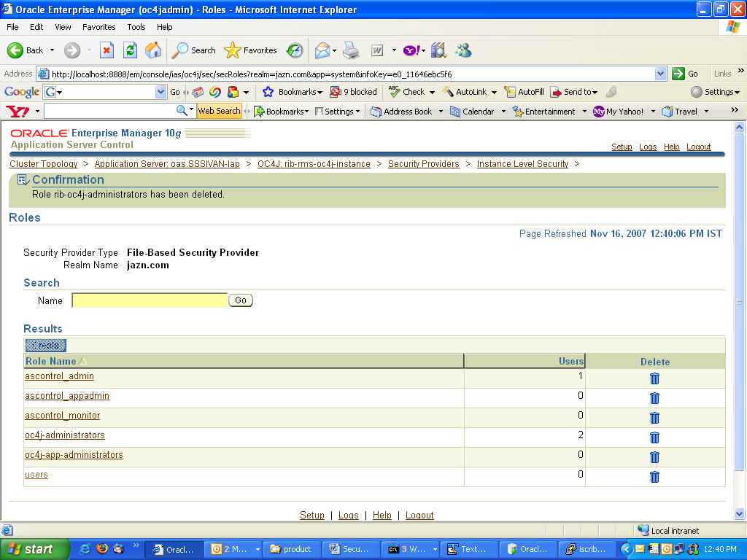Delete the ascontrol_appadmin role via trash icon
Viewport: 747px width, 560px height.
pyautogui.click(x=654, y=398)
